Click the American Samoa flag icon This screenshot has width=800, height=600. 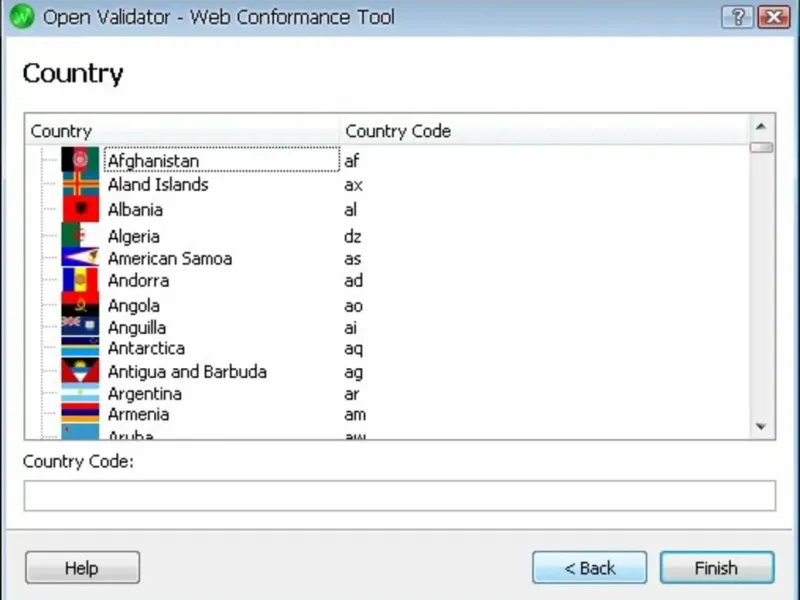point(80,257)
